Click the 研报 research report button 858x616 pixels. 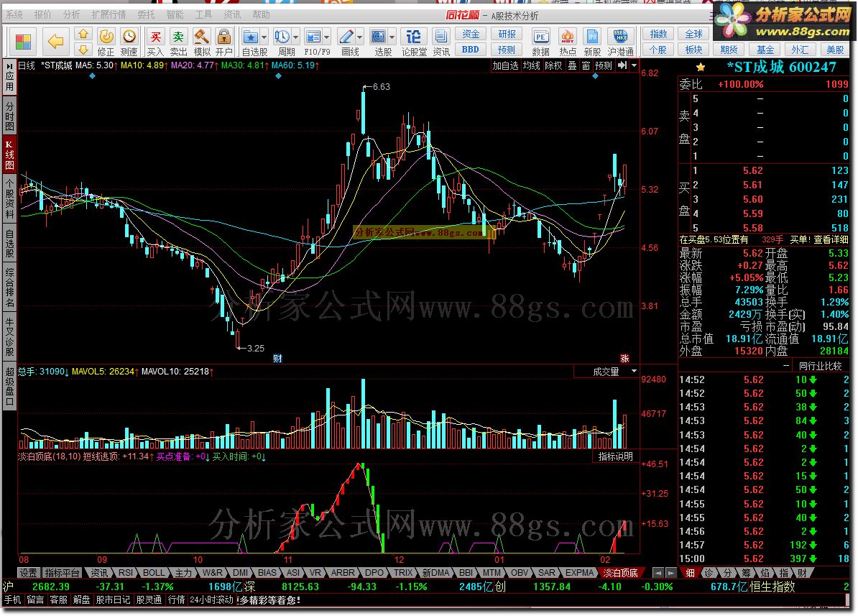click(507, 35)
